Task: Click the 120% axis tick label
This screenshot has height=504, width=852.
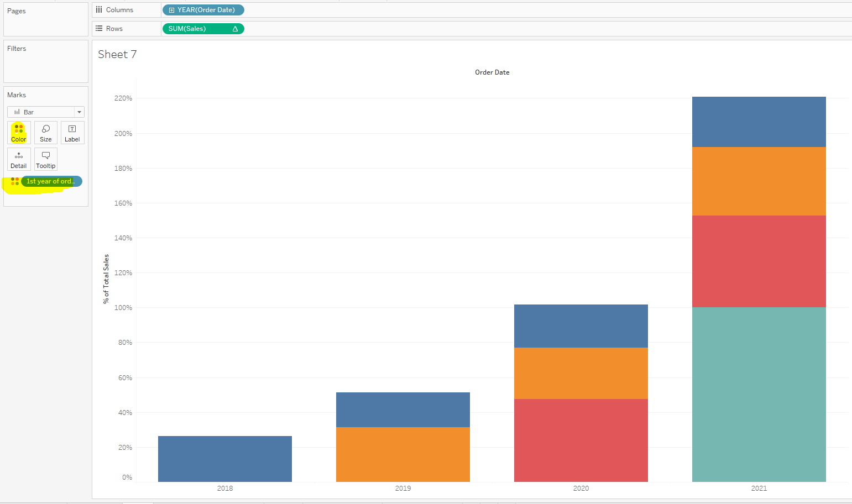Action: click(x=123, y=273)
